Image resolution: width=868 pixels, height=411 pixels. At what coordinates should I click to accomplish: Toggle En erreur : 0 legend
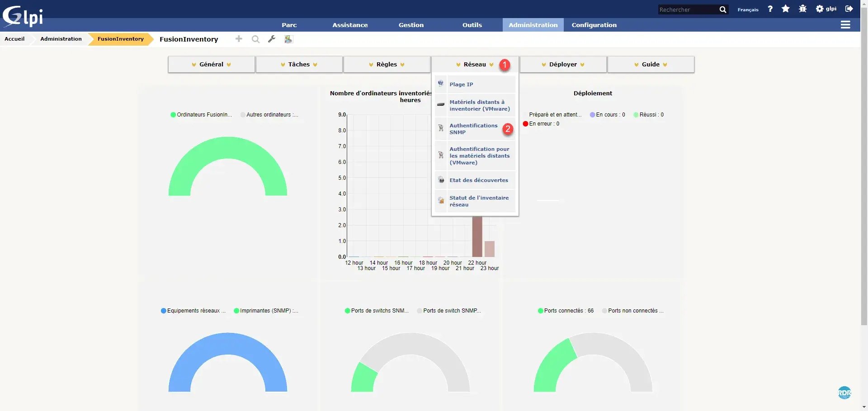(x=541, y=124)
